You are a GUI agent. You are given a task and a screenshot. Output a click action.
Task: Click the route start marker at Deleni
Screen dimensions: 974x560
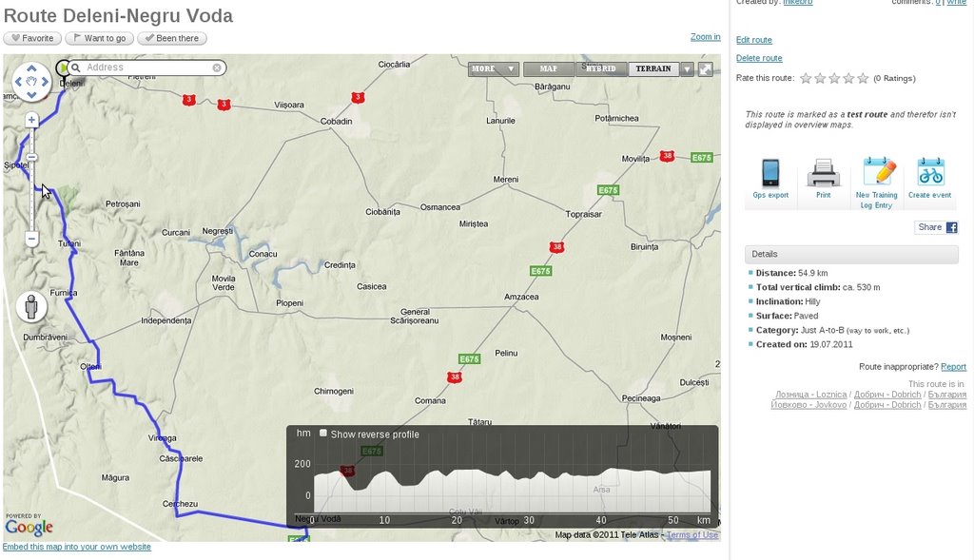61,68
